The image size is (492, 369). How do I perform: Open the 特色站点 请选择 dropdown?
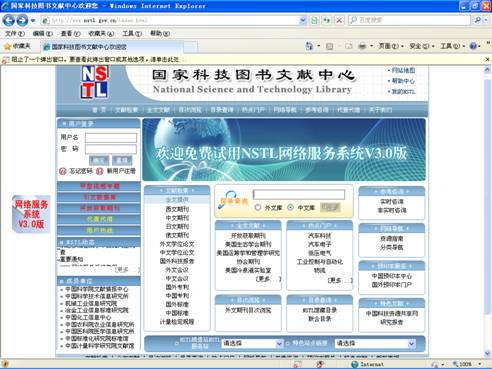(375, 343)
